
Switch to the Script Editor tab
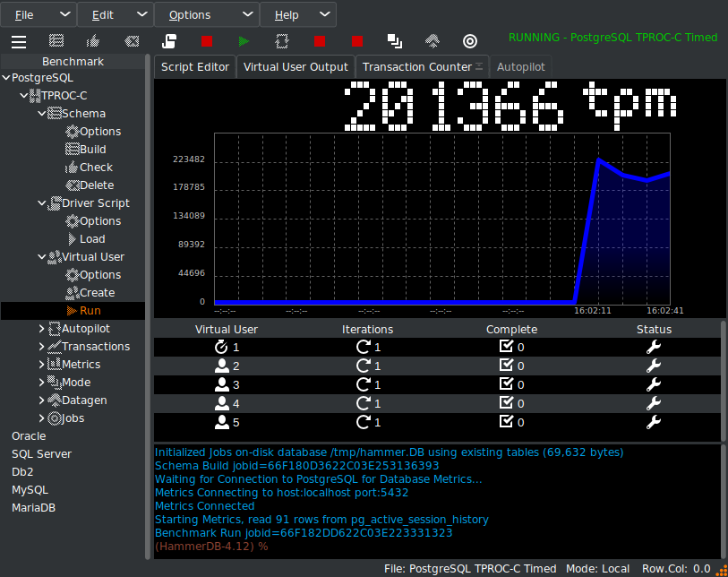(195, 67)
